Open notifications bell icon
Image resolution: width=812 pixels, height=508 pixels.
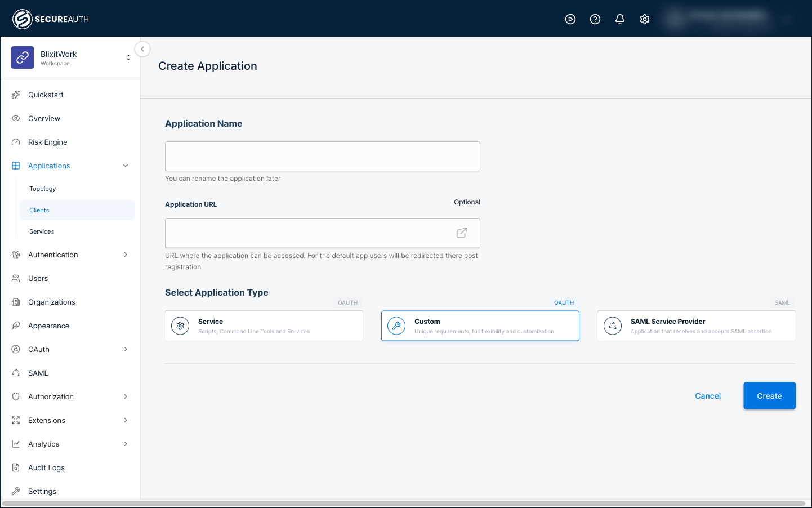pyautogui.click(x=620, y=19)
